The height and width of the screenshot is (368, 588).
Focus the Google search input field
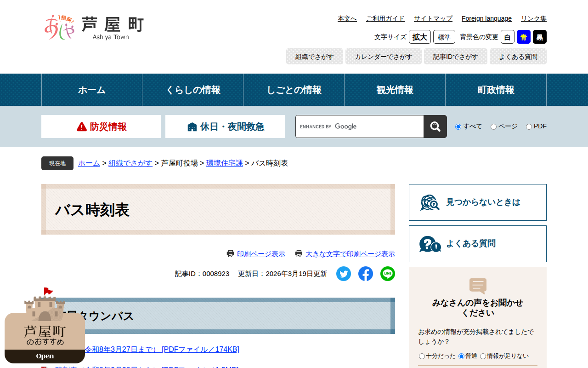click(x=360, y=126)
